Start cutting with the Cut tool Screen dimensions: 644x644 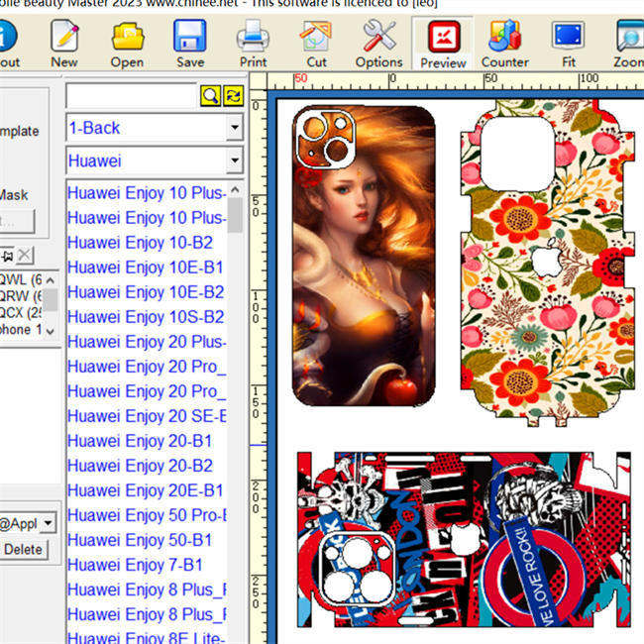coord(316,45)
